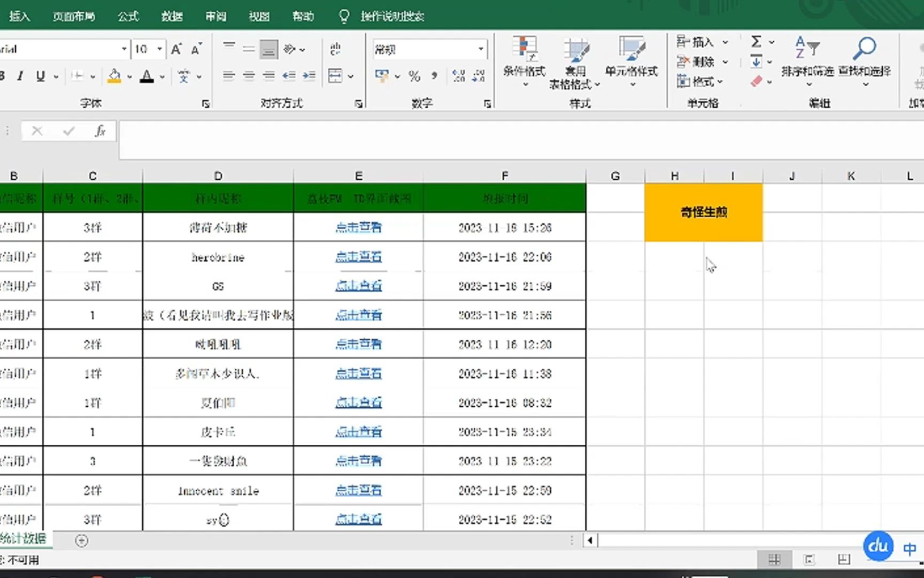Toggle bottom align for cell text
The image size is (924, 578).
tap(269, 49)
